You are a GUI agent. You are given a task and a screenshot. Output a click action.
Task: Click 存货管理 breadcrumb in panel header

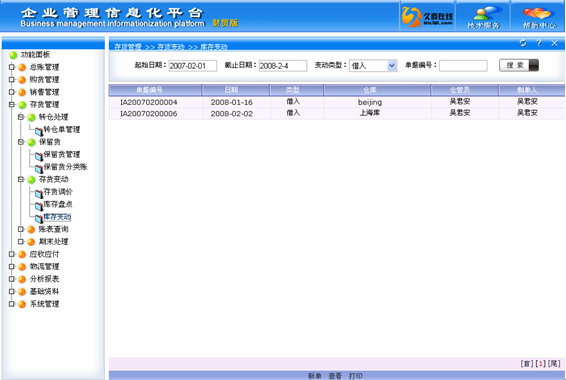128,47
